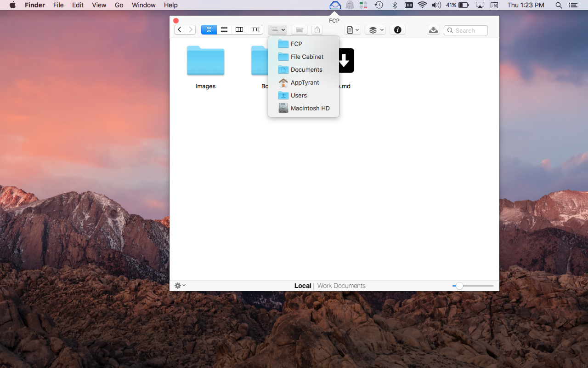Screen dimensions: 588x368
Task: Click the ghost menu bar icon
Action: tap(350, 5)
